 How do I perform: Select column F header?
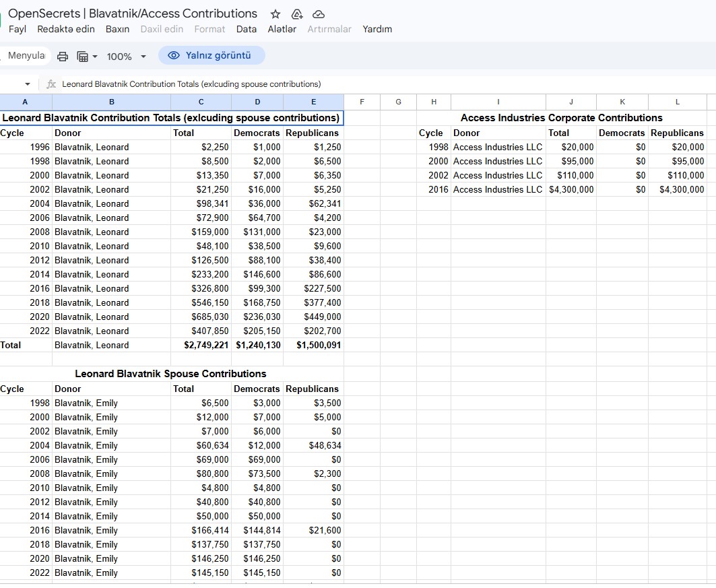[362, 102]
